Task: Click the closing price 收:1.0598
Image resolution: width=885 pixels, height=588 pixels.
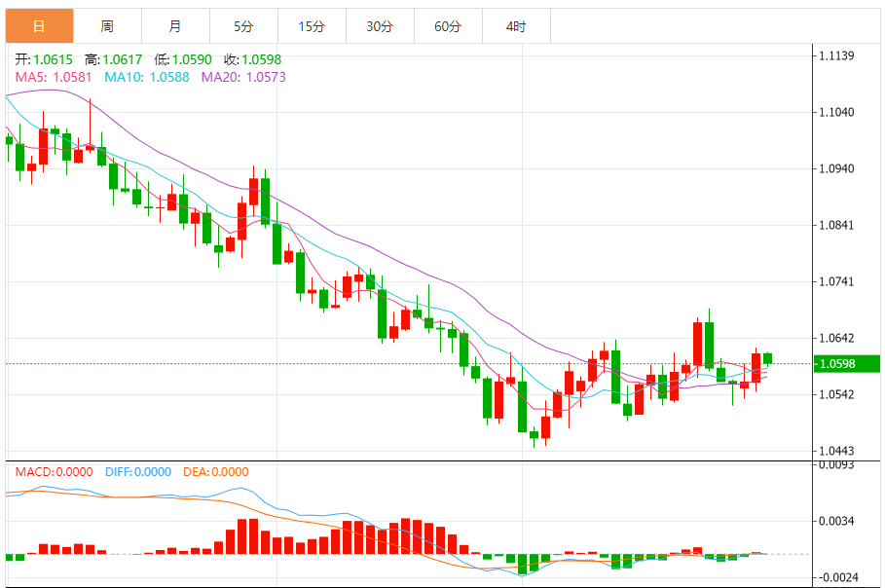Action: coord(252,59)
